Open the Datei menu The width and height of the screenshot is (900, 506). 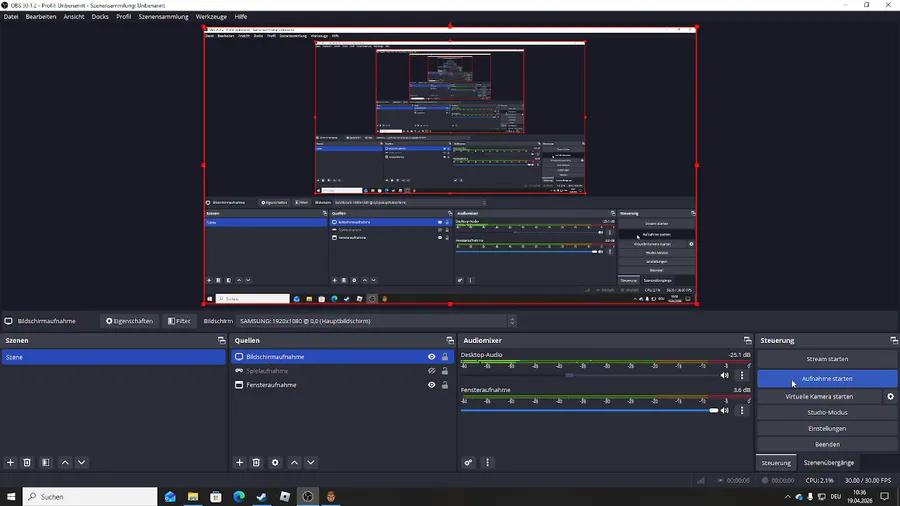(11, 17)
